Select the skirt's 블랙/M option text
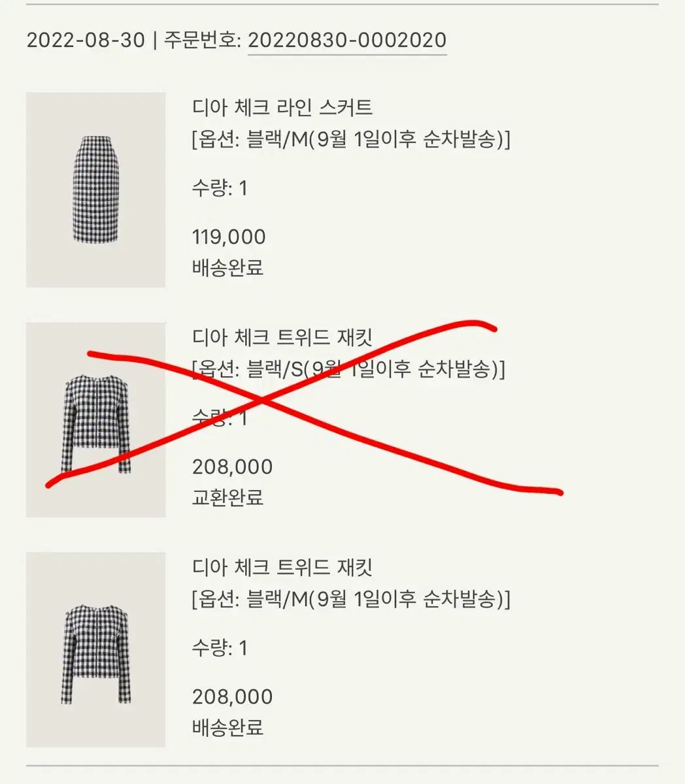 tap(351, 140)
